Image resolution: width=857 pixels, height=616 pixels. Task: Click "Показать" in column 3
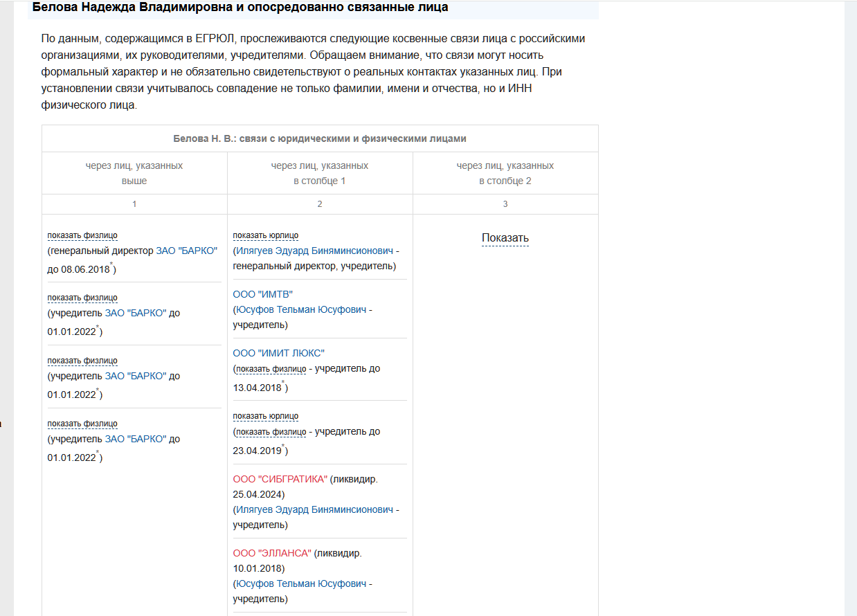click(x=505, y=238)
